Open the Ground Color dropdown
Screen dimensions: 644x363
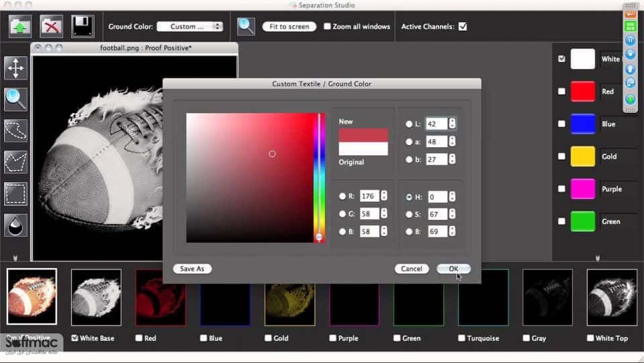190,27
